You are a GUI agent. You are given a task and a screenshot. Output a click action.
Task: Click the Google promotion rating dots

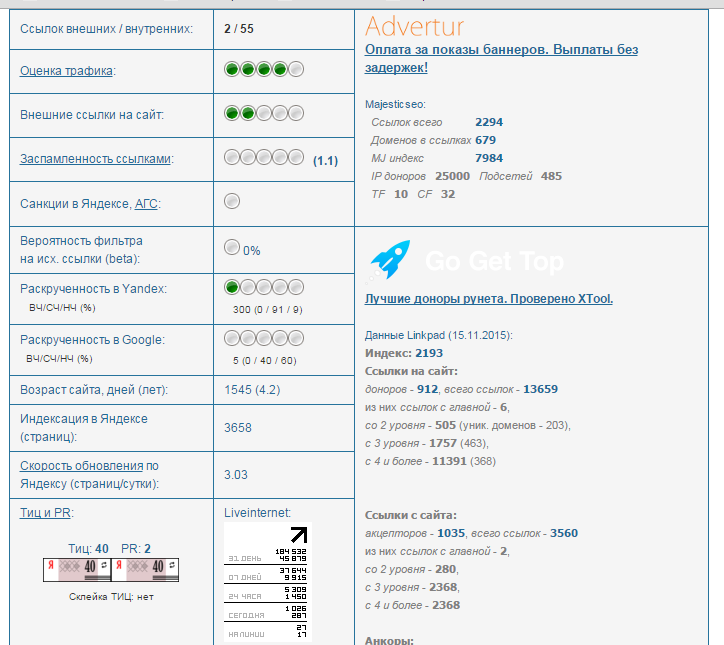pyautogui.click(x=264, y=338)
